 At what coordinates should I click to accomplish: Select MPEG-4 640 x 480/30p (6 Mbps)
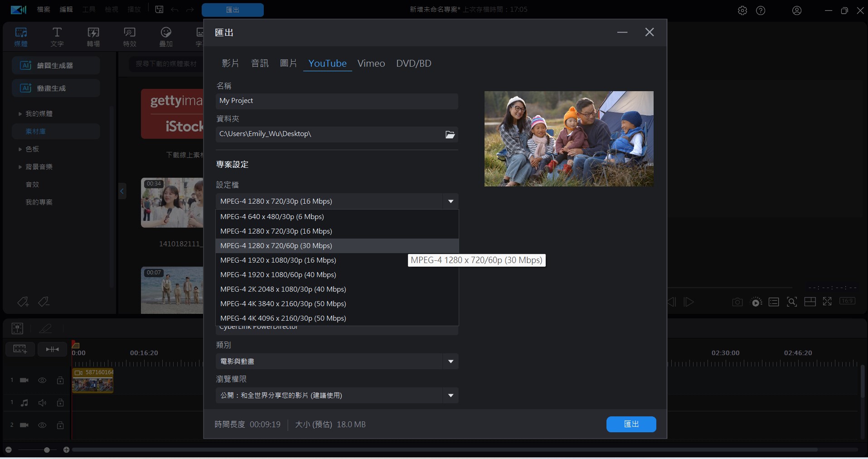(337, 217)
